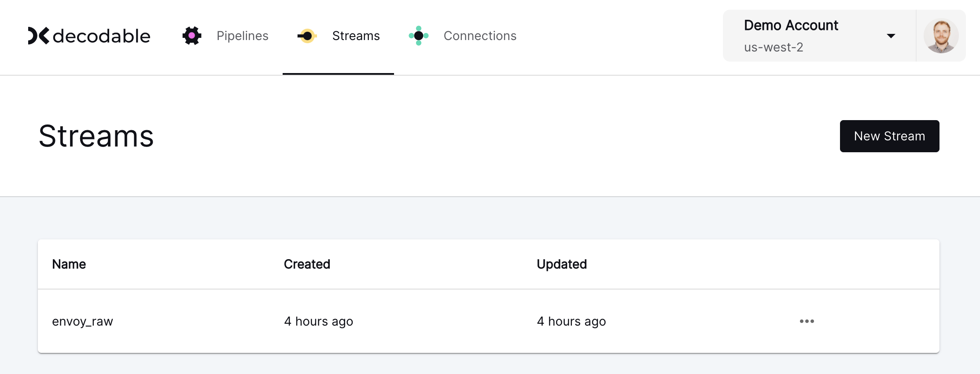Create a New Stream
This screenshot has height=374, width=980.
(889, 136)
